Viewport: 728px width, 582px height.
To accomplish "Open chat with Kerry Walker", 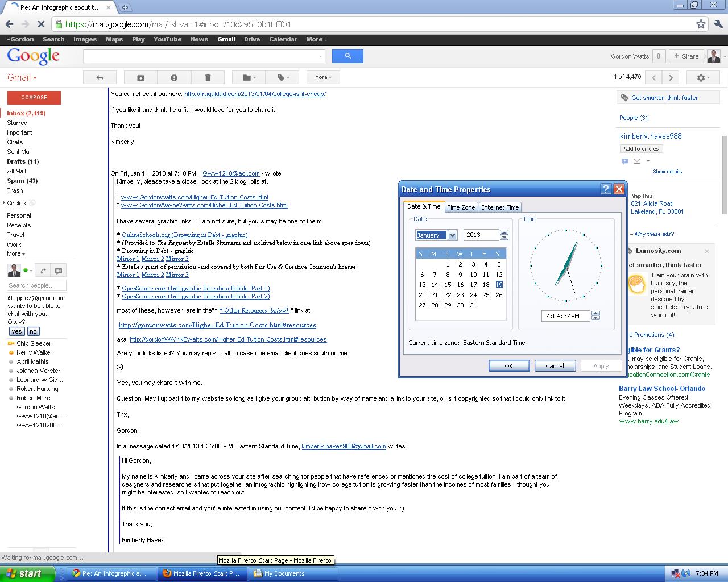I will 34,352.
